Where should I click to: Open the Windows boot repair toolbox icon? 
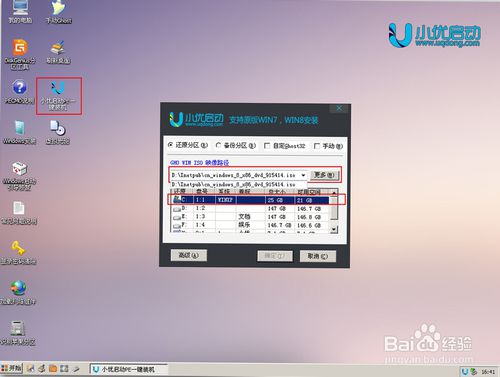(x=19, y=176)
